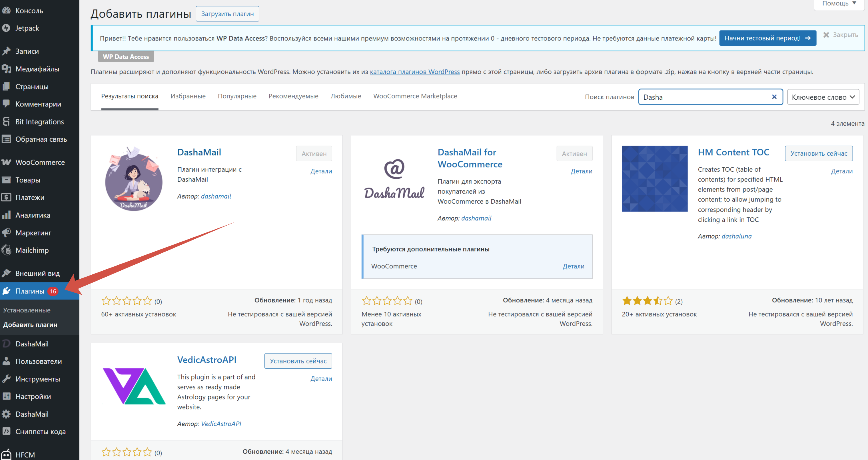
Task: Click the star rating of HM Content TOC
Action: (647, 301)
